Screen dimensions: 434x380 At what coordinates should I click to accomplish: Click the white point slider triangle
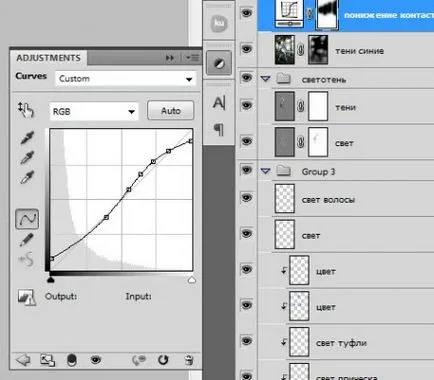[192, 280]
